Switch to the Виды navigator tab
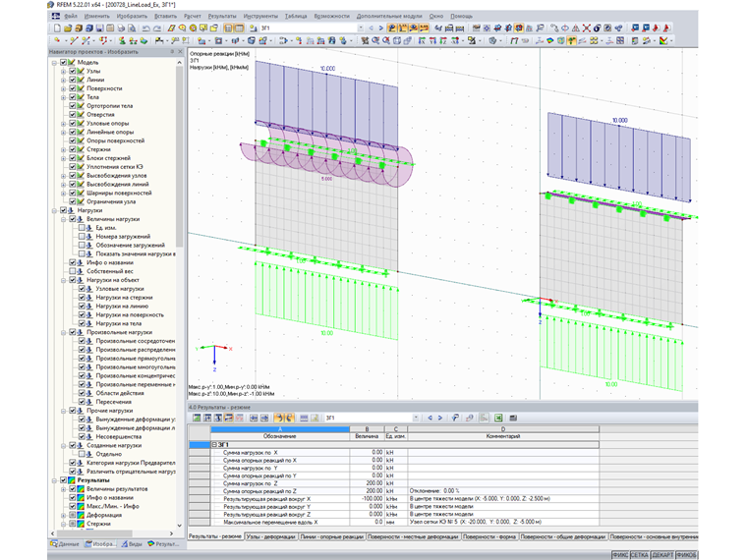 coord(132,544)
